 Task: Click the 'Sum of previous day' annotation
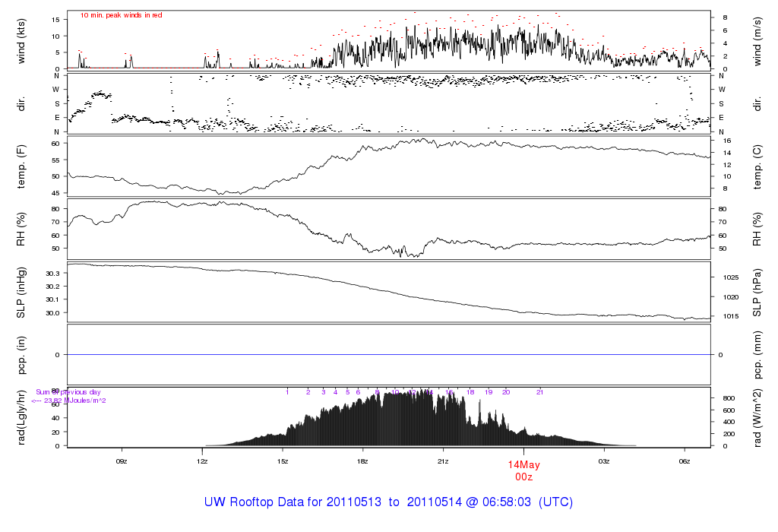68,392
